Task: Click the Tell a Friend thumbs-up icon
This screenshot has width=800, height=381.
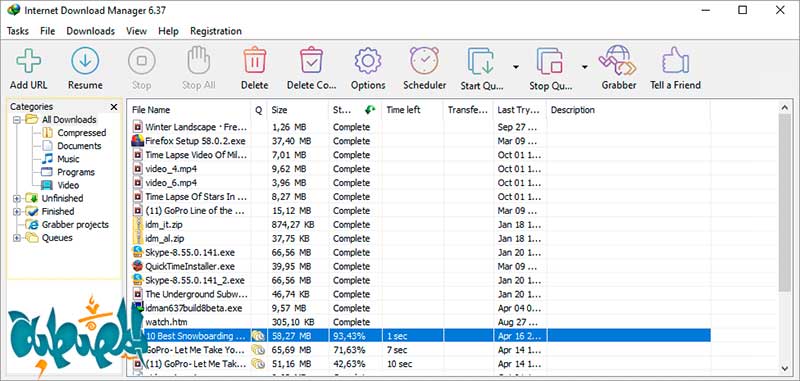Action: 676,61
